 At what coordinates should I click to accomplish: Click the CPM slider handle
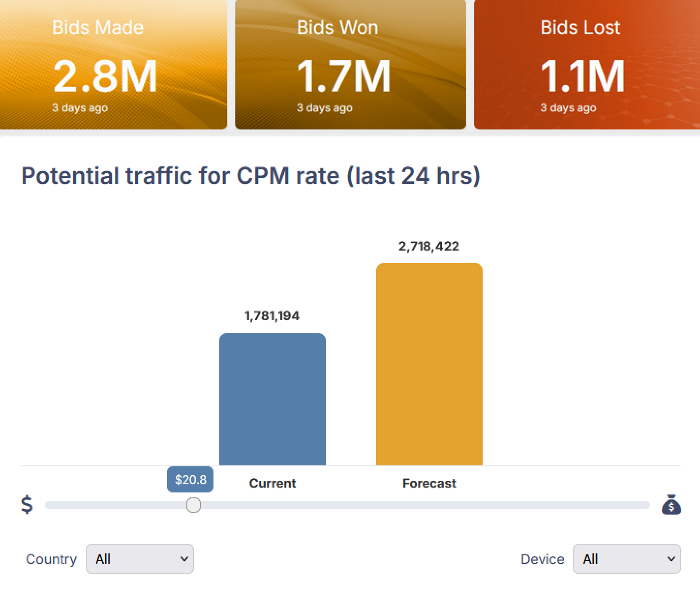(194, 505)
